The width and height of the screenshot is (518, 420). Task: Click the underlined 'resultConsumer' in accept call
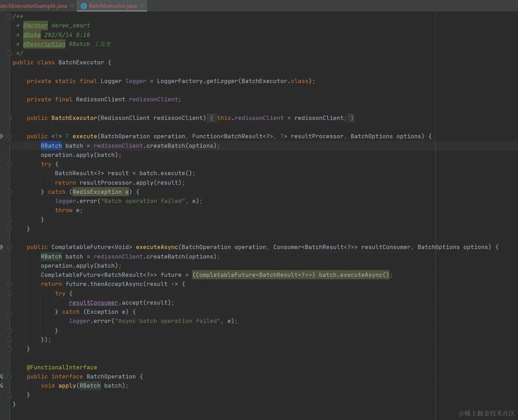pos(94,303)
